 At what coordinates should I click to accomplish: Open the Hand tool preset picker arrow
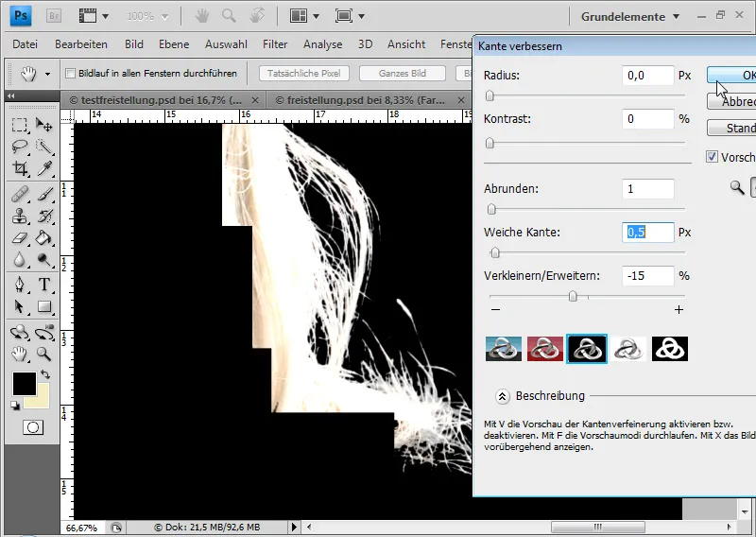pyautogui.click(x=47, y=74)
